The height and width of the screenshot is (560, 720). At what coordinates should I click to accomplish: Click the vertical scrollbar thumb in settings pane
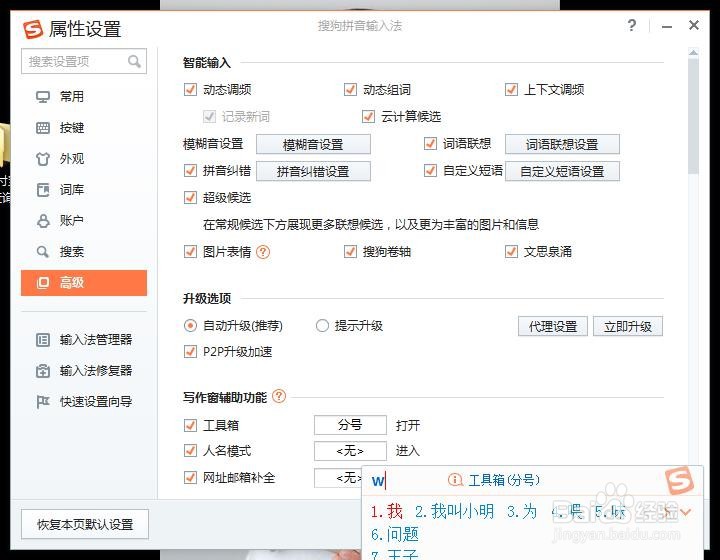click(x=693, y=116)
